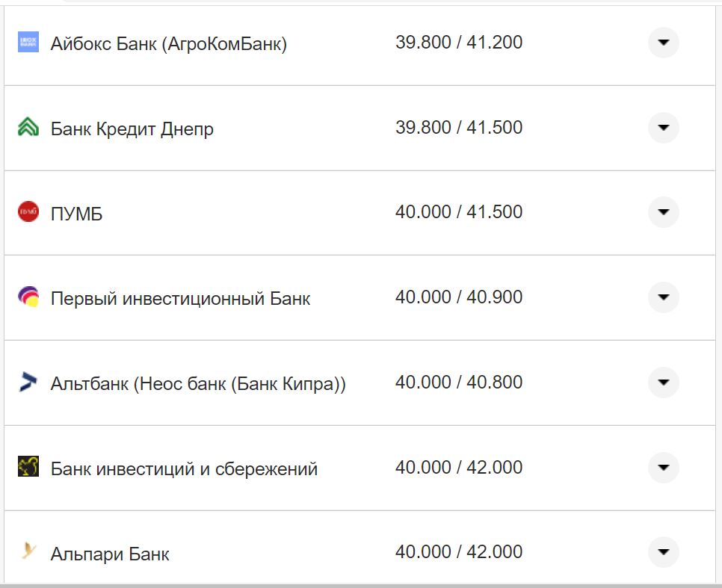722x588 pixels.
Task: Expand the Банк Кредит Днепр row
Action: pos(663,128)
